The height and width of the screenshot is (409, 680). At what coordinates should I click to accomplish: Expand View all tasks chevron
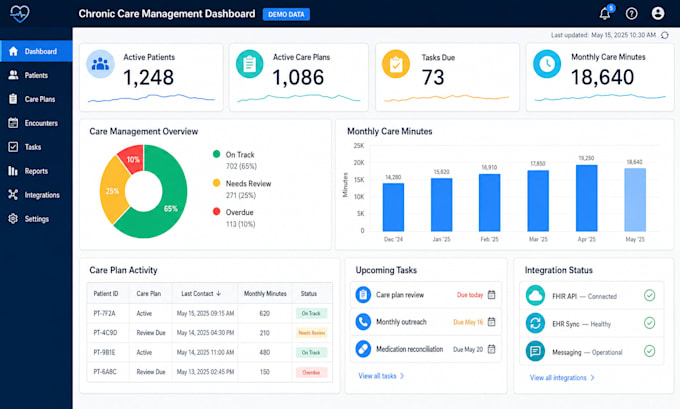click(x=402, y=376)
